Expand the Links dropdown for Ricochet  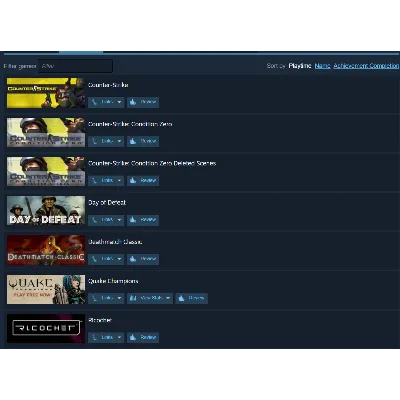coord(106,337)
